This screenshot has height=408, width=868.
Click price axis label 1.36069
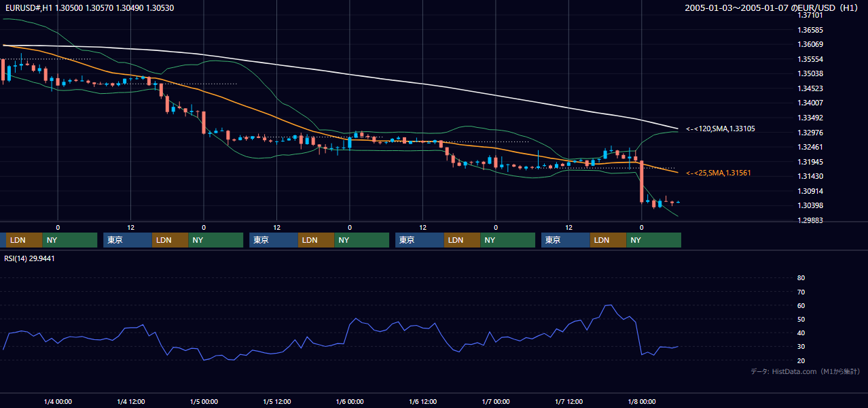click(810, 44)
